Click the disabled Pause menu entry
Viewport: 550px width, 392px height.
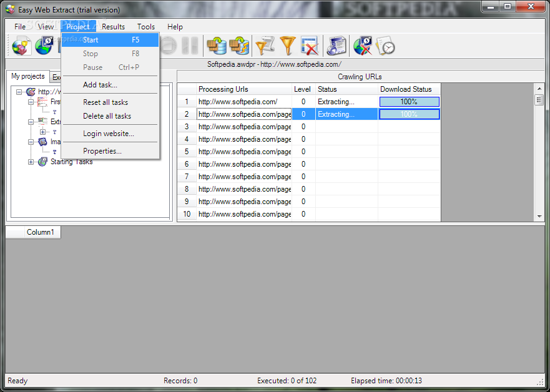coord(110,67)
